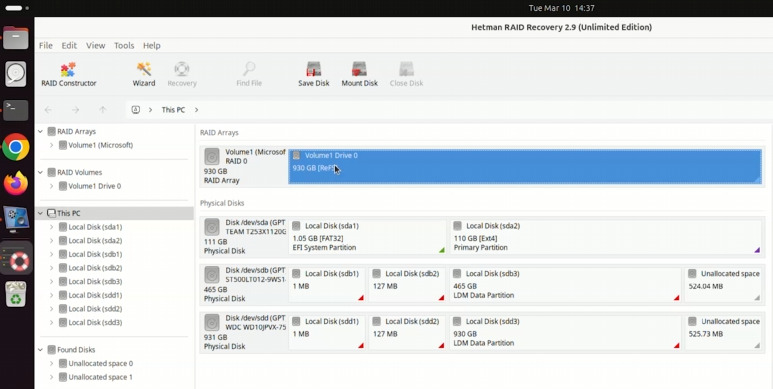
Task: Expand Local Disk (sdb3) tree node
Action: coord(51,282)
